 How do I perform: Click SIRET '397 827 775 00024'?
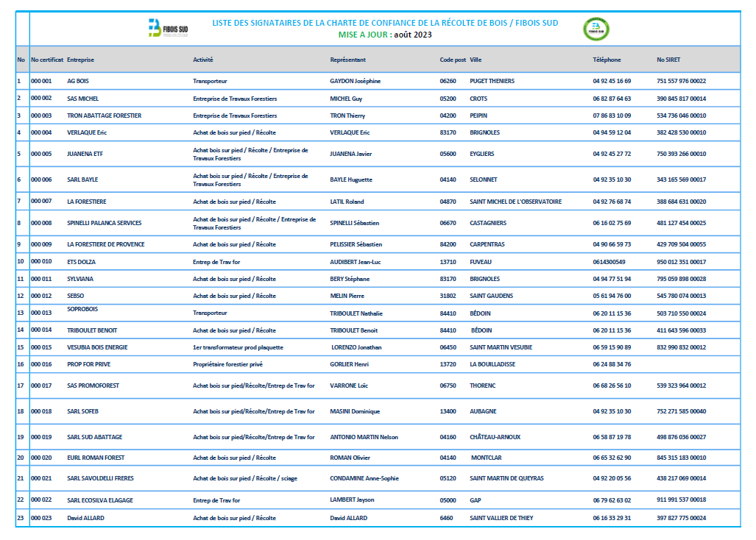(x=681, y=518)
